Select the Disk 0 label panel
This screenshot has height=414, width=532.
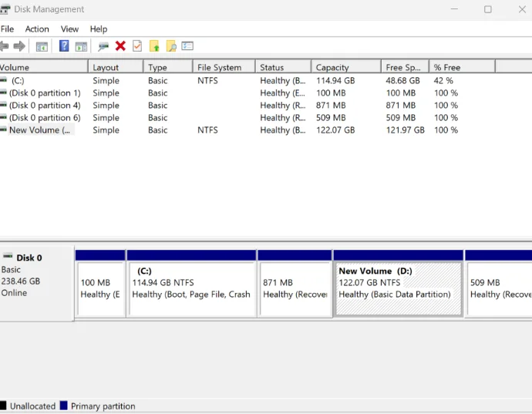point(37,284)
